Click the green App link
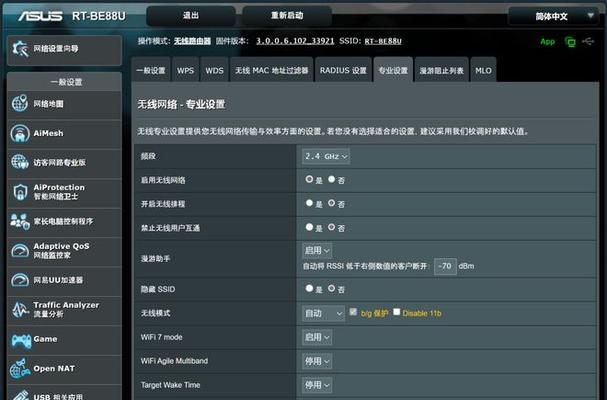This screenshot has height=400, width=607. click(547, 41)
